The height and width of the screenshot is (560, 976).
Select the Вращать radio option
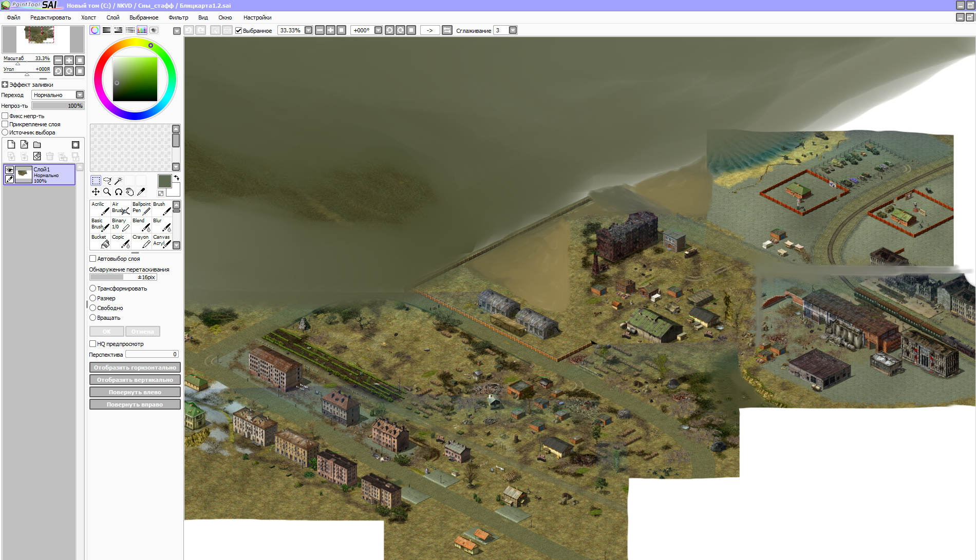pyautogui.click(x=93, y=318)
